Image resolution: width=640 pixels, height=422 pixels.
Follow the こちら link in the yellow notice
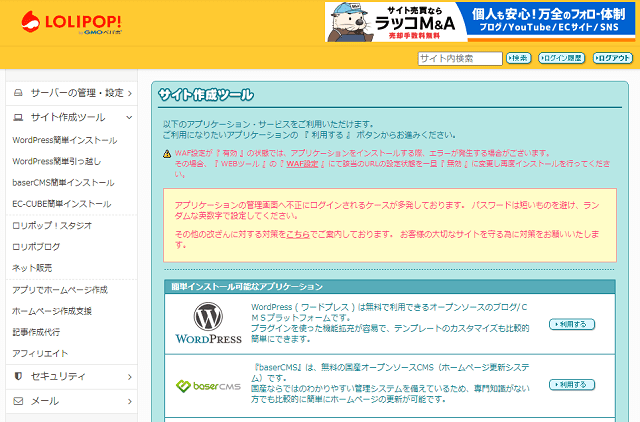tap(298, 235)
